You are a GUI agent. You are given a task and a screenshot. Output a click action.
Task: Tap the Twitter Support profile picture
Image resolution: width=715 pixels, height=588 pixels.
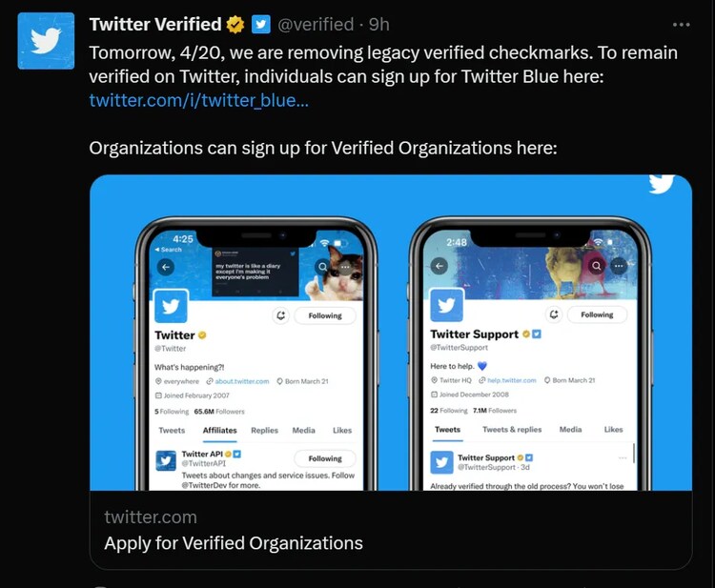pyautogui.click(x=446, y=306)
